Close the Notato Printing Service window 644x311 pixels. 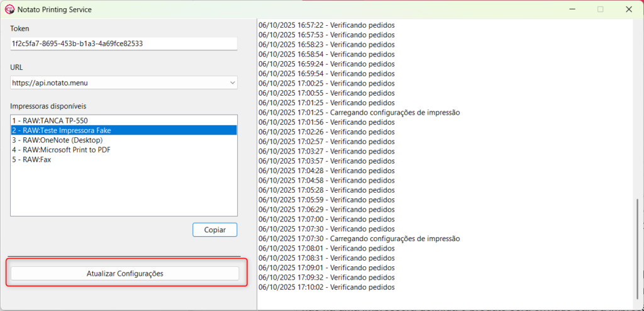tap(629, 9)
